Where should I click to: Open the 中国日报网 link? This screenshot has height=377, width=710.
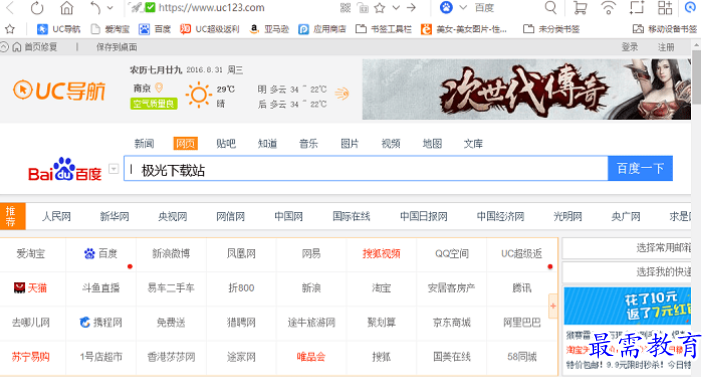pos(423,216)
